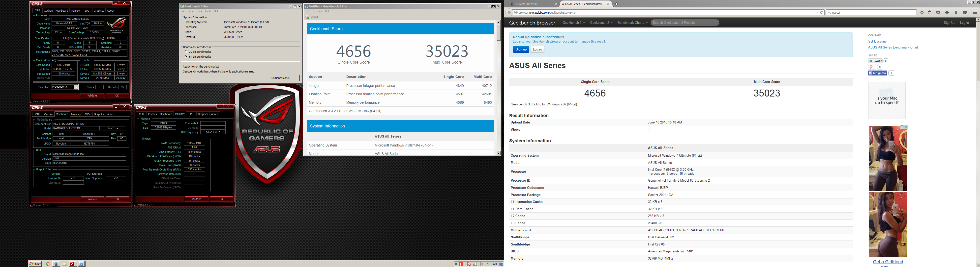
Task: Open the downloads arrow icon in Firefox
Action: tap(947, 13)
